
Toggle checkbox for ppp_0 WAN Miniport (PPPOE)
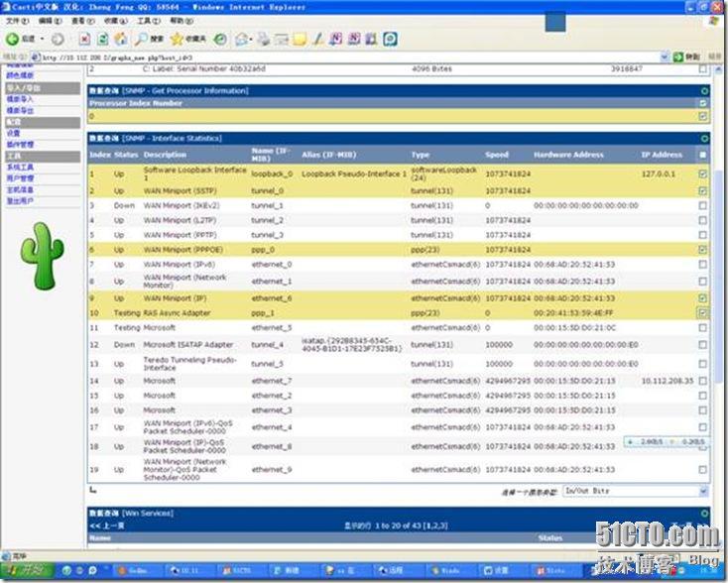tap(702, 250)
